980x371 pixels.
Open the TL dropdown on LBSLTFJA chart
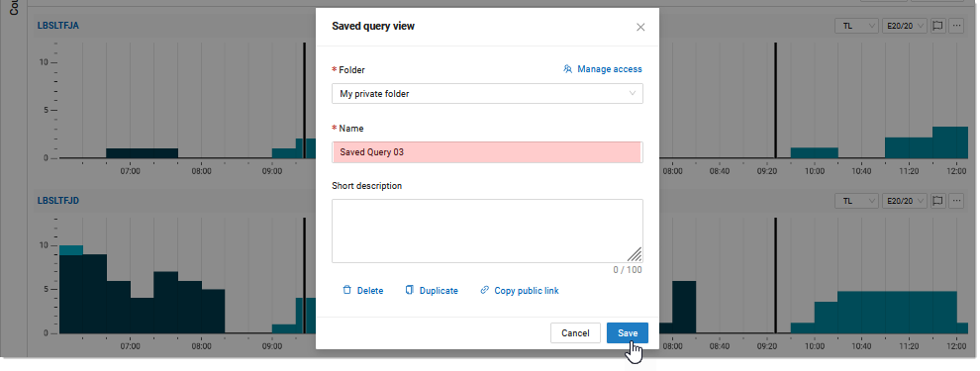point(857,26)
